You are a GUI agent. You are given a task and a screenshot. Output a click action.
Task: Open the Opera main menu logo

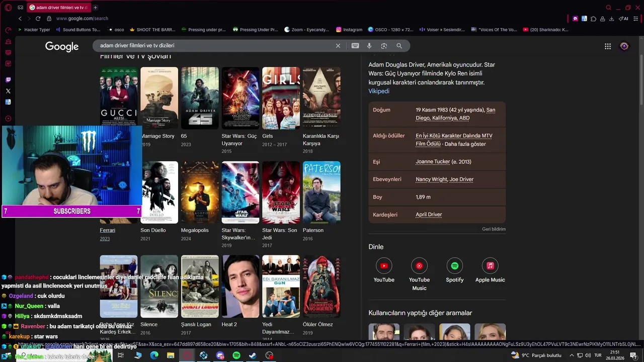point(8,8)
